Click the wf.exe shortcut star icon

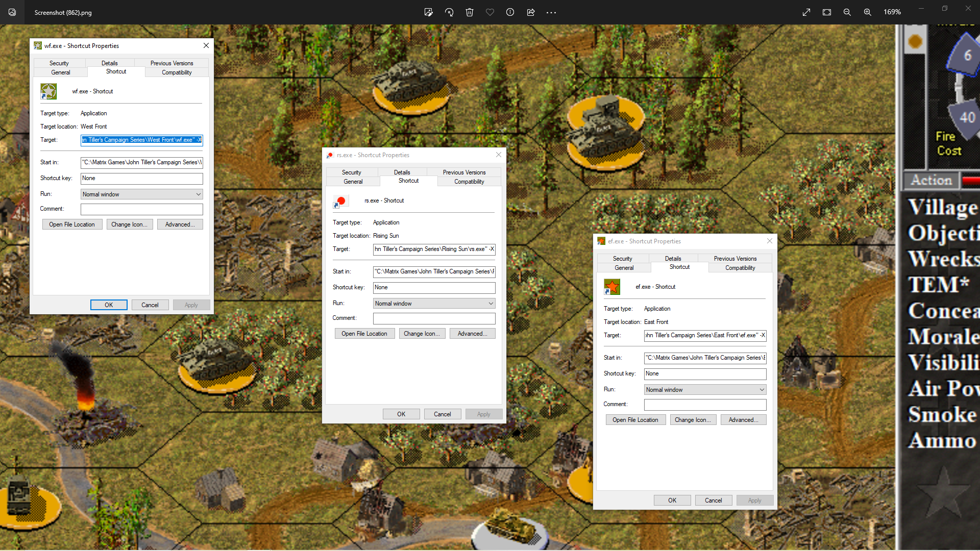[x=48, y=92]
